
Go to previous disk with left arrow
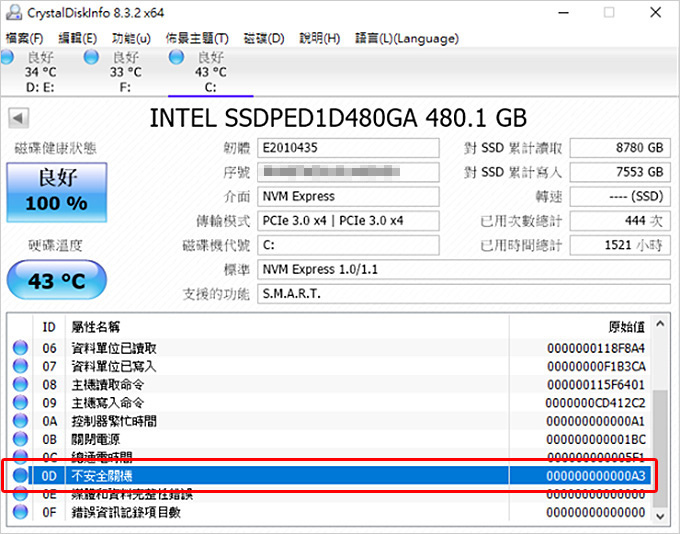(x=19, y=118)
